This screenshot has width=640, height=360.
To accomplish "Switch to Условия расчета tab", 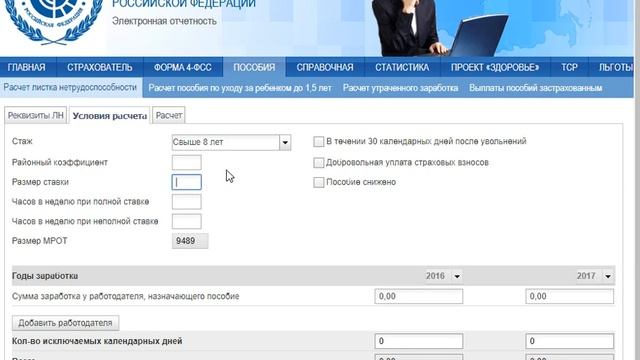I will click(x=110, y=116).
